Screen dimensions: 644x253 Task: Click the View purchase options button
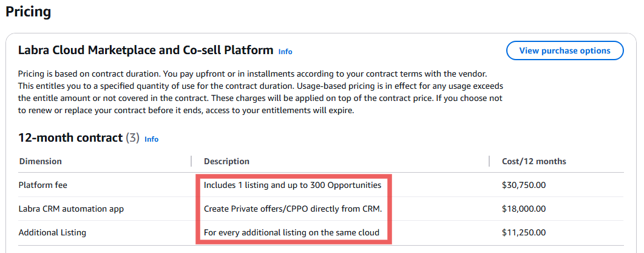[564, 50]
